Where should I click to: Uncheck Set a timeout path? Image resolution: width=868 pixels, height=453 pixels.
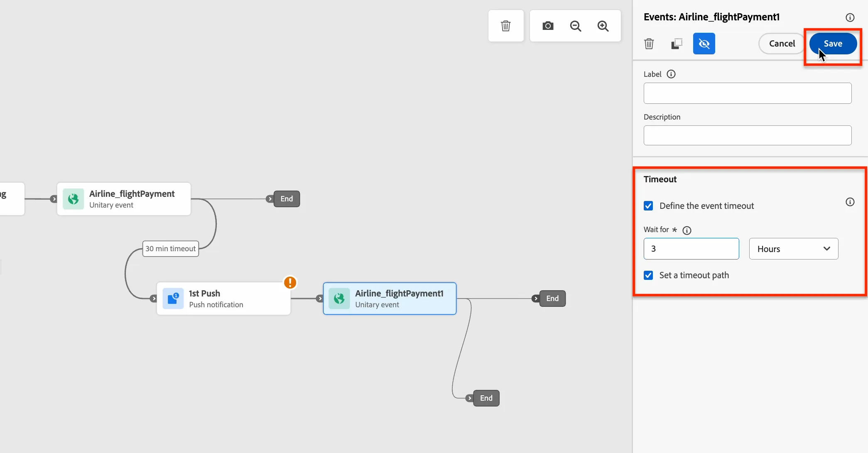[648, 275]
